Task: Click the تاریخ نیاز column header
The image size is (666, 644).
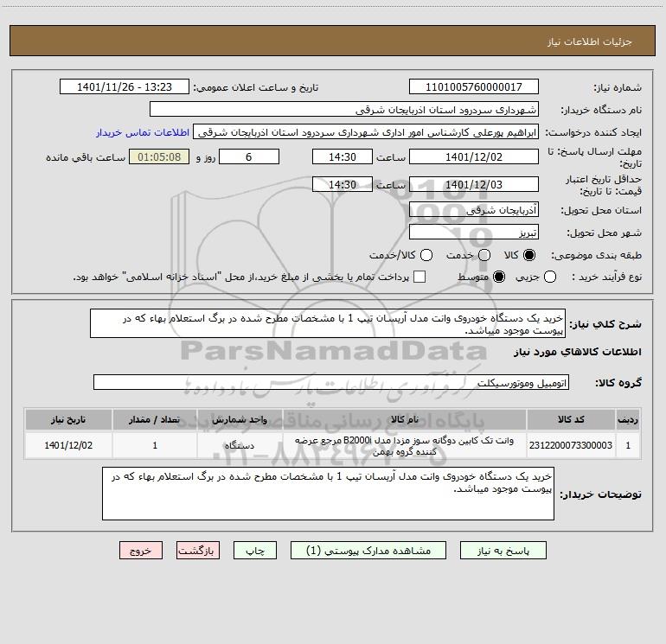Action: point(68,419)
